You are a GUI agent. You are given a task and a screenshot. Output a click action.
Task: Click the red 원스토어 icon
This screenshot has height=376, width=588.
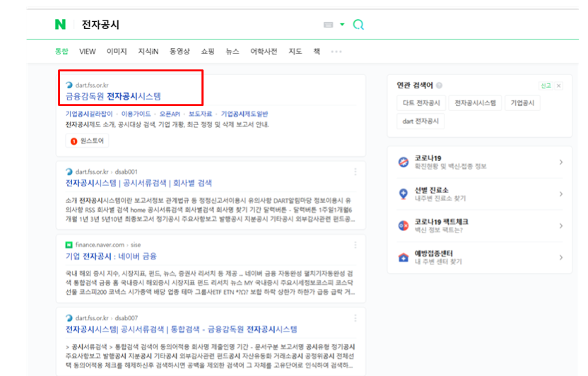click(74, 141)
